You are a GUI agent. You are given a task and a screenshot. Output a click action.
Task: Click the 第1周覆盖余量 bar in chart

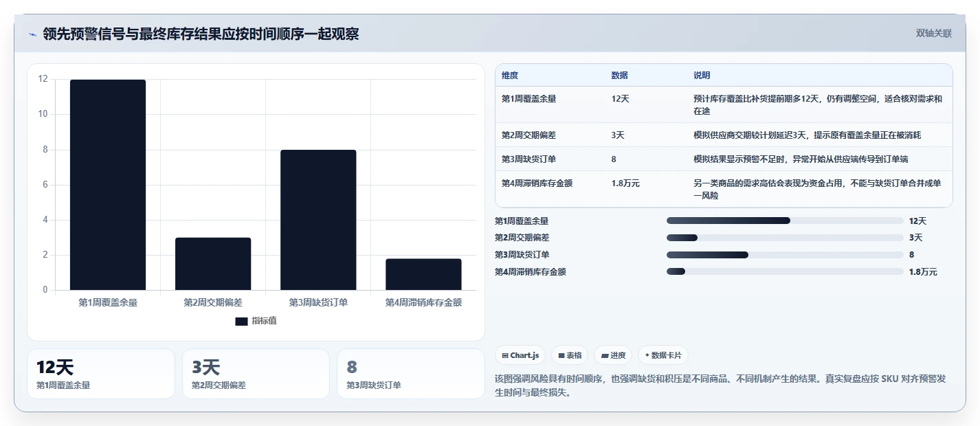point(108,185)
